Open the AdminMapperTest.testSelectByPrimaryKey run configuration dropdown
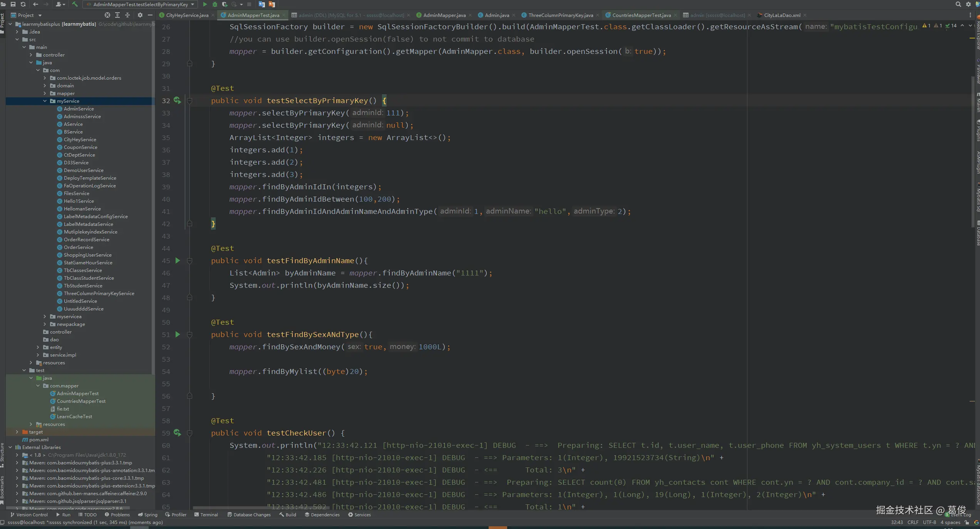This screenshot has height=529, width=980. point(193,4)
